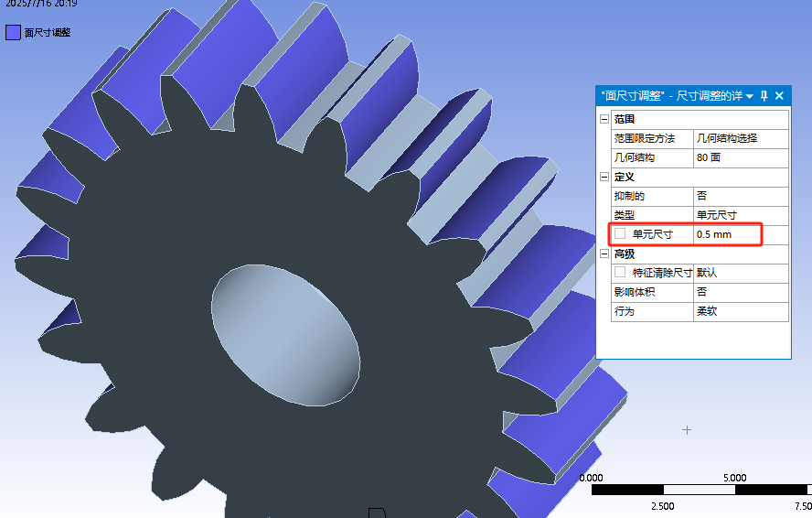812x518 pixels.
Task: Click the 特征清除尺寸 value 默认
Action: (740, 273)
